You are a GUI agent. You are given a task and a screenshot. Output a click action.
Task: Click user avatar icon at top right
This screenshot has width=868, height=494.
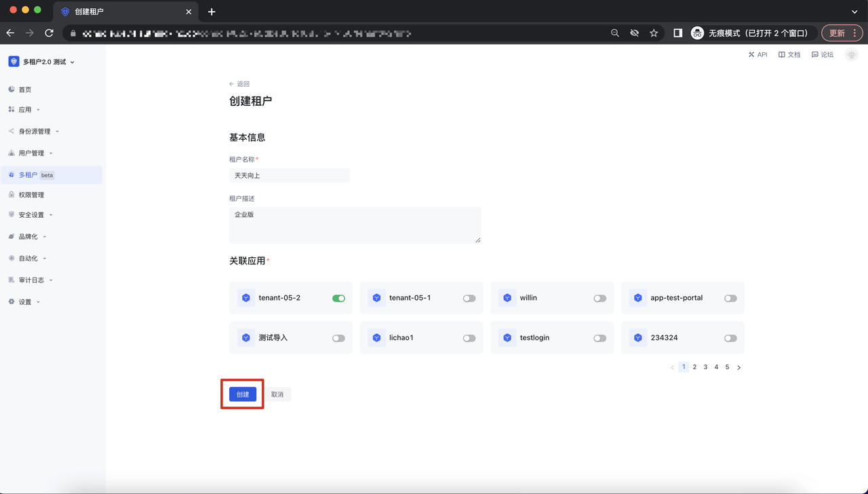coord(852,54)
